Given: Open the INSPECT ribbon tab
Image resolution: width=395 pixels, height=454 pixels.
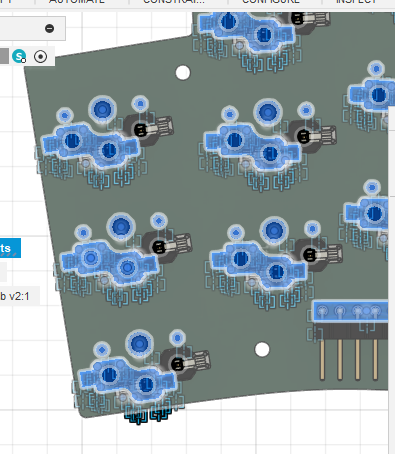Looking at the screenshot, I should tap(356, 2).
